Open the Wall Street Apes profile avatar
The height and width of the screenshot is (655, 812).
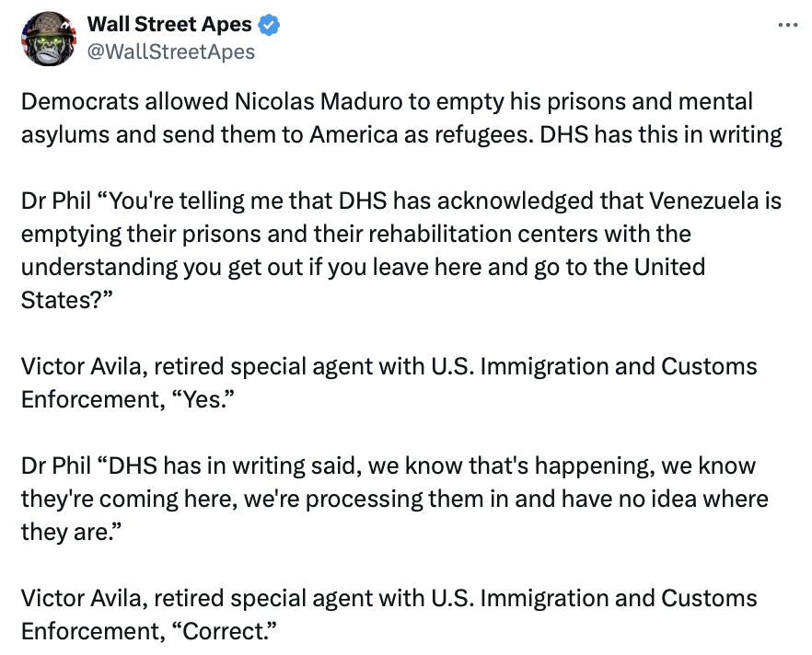tap(46, 39)
